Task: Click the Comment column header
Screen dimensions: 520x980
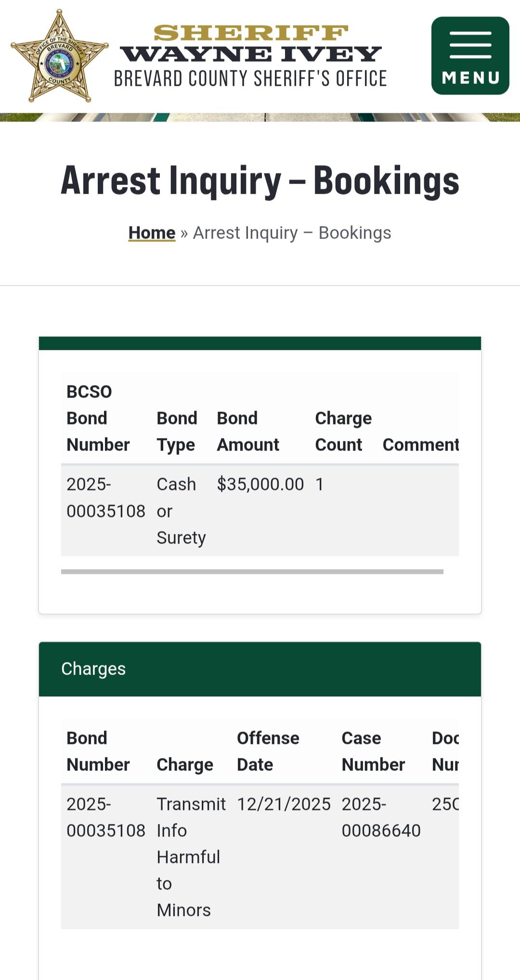Action: 420,445
